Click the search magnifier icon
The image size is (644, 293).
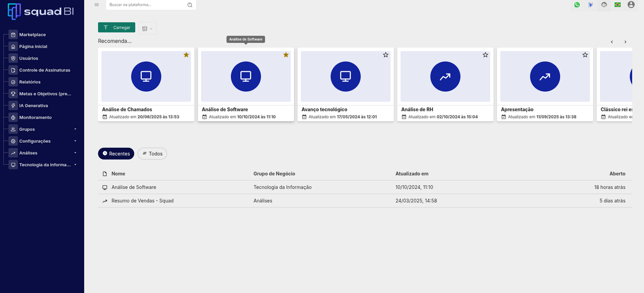[x=189, y=5]
